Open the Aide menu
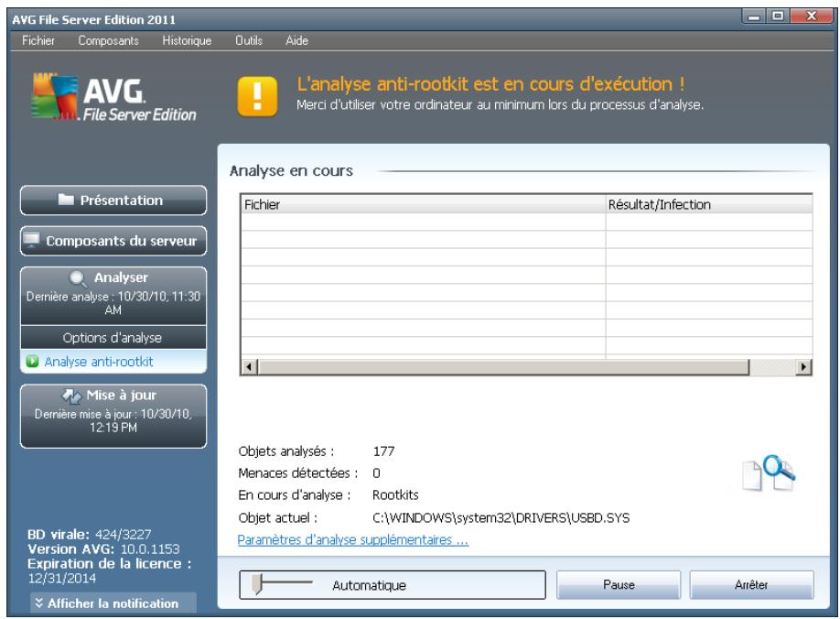840x619 pixels. tap(296, 40)
